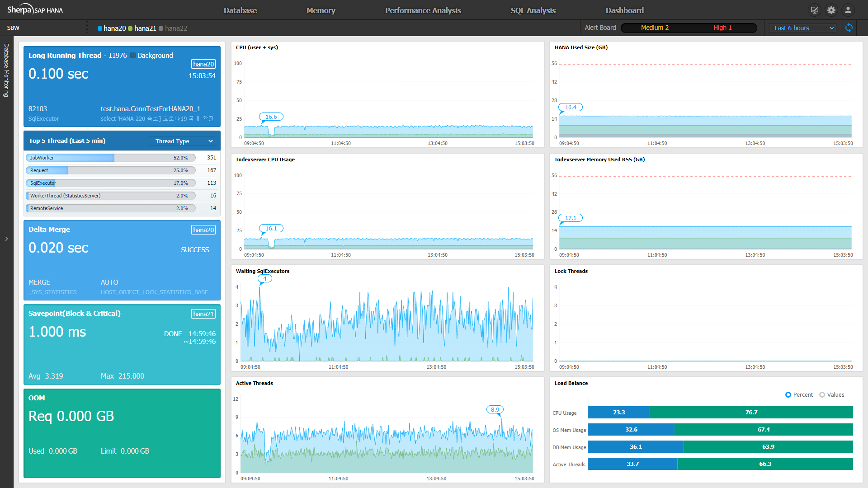Open the Last 6 hours dropdown
The image size is (868, 488).
802,28
